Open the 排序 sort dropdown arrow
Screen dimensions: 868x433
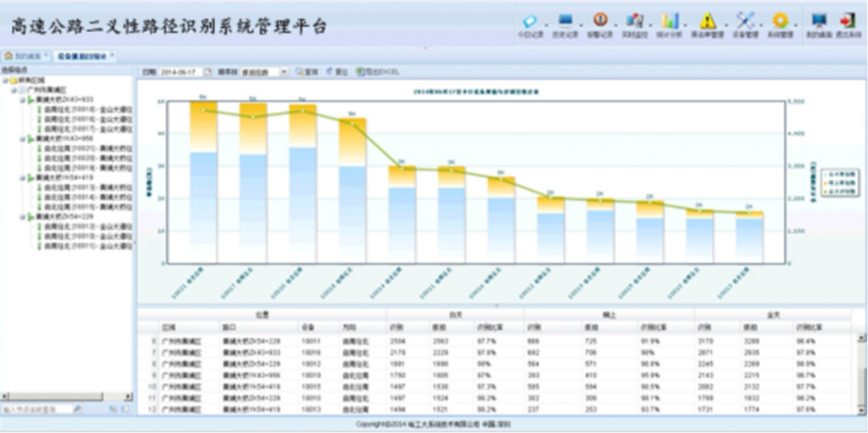[284, 72]
